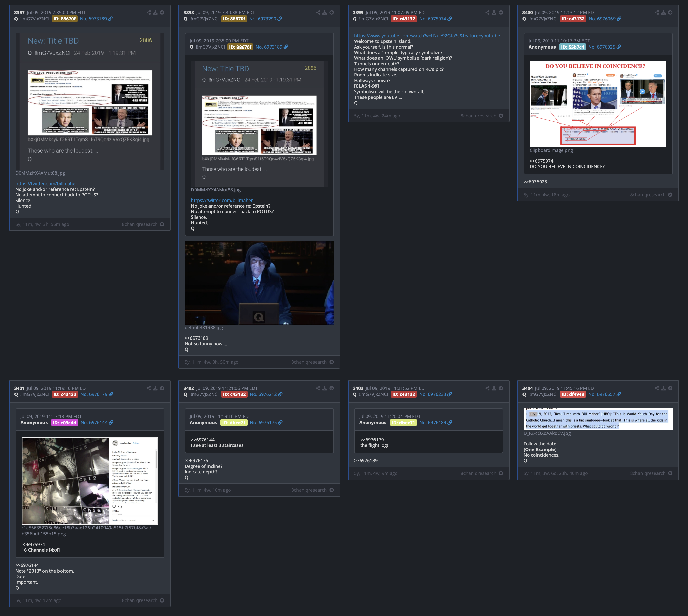Click the >>6973189 reference below the hooded image

tap(196, 338)
